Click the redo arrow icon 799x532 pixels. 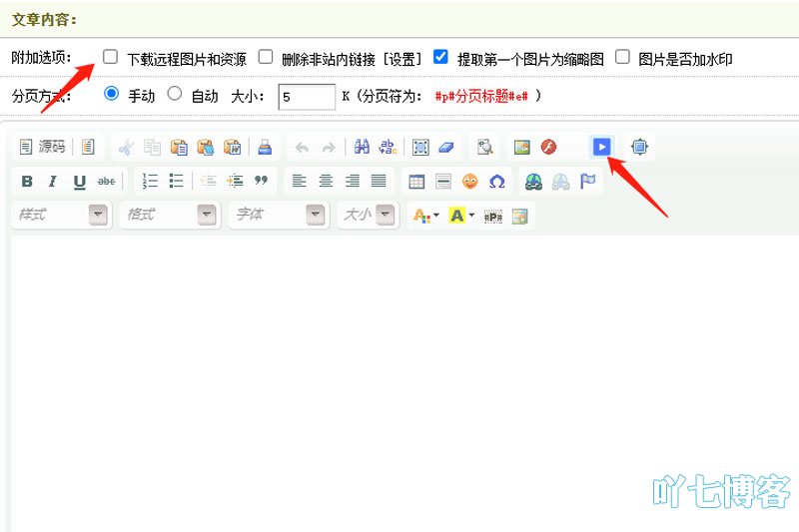pos(330,148)
